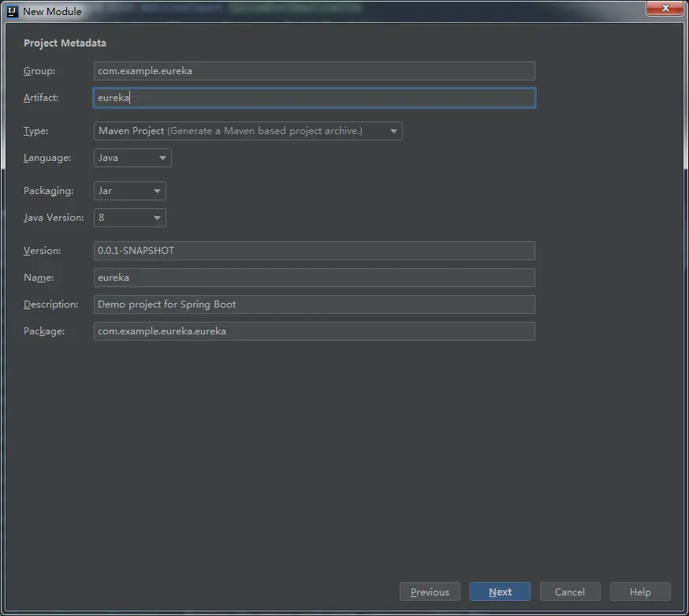The height and width of the screenshot is (616, 689).
Task: Expand the Packaging dropdown showing Jar
Action: coord(129,191)
